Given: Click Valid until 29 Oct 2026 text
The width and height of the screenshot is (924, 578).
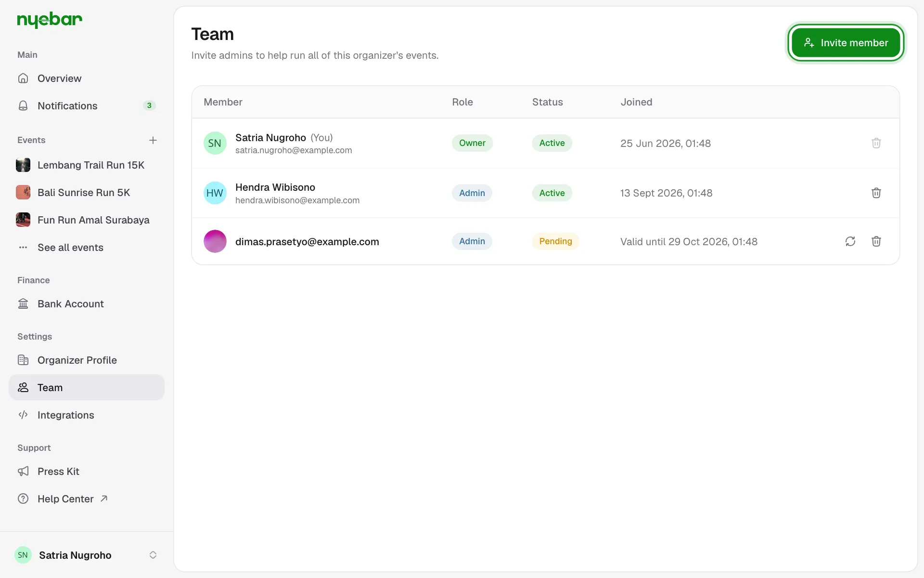Looking at the screenshot, I should pyautogui.click(x=689, y=242).
